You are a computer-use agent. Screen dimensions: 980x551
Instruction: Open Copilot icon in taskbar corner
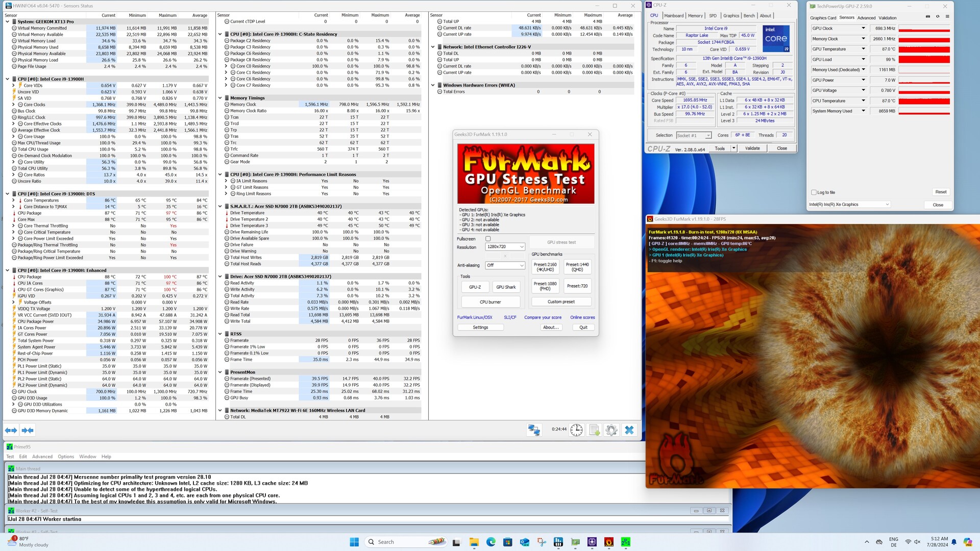click(x=968, y=542)
